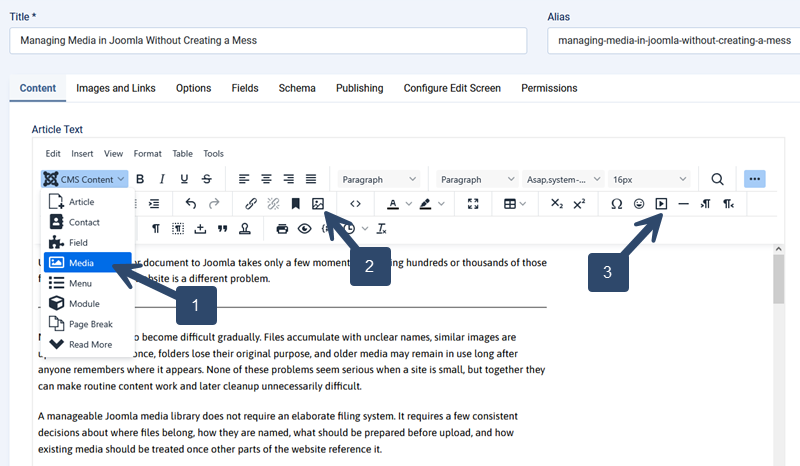This screenshot has height=466, width=800.
Task: Open special characters with the Omega icon
Action: click(x=616, y=204)
